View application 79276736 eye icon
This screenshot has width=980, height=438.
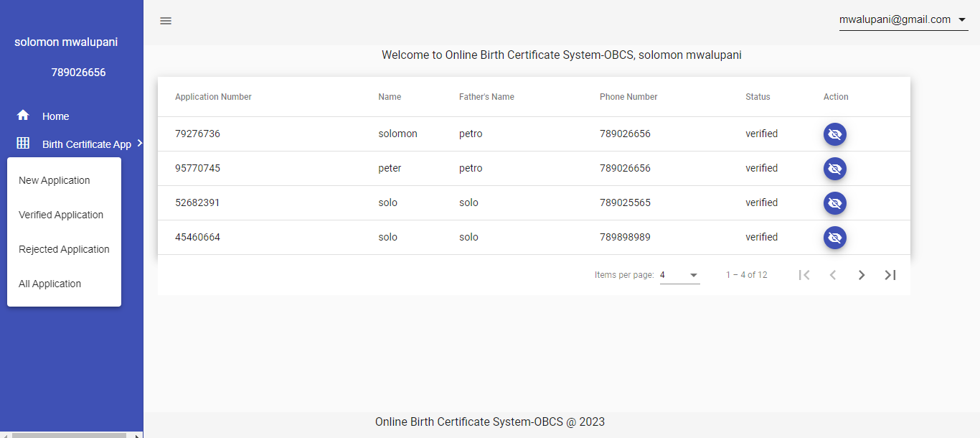click(835, 134)
